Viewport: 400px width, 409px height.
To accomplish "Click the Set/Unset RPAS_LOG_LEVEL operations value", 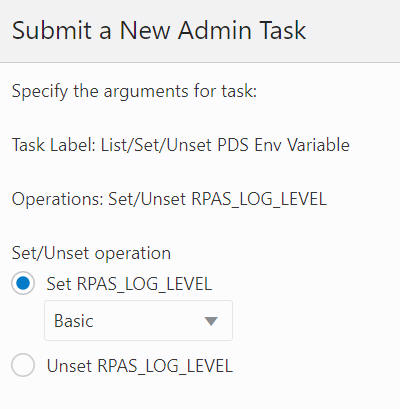I will [218, 199].
